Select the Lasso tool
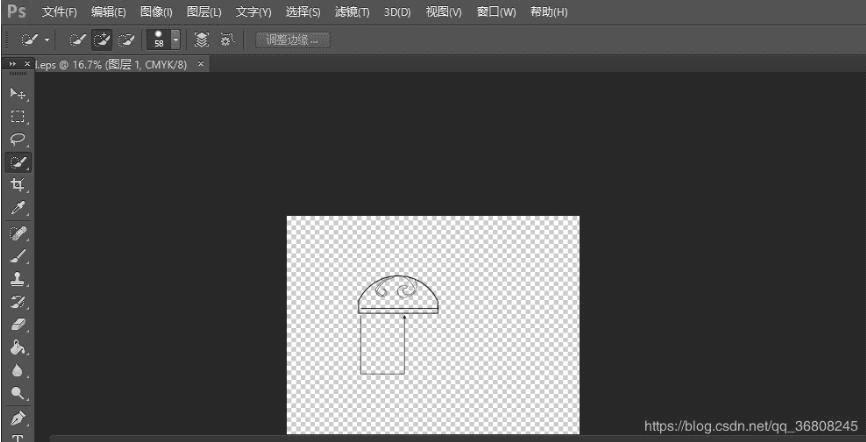Screen dimensions: 866x442 (18, 139)
